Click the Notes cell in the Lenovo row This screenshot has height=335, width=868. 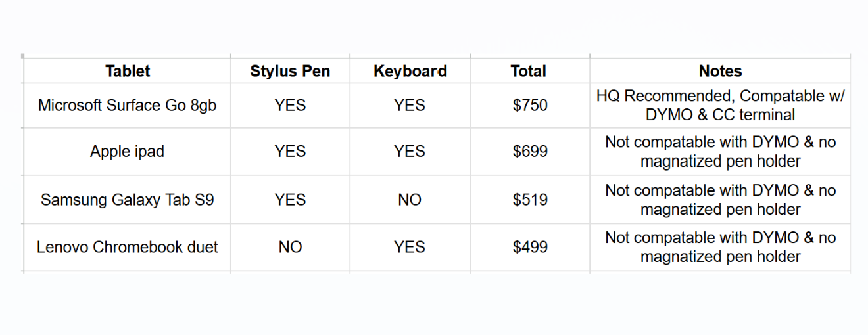[720, 247]
